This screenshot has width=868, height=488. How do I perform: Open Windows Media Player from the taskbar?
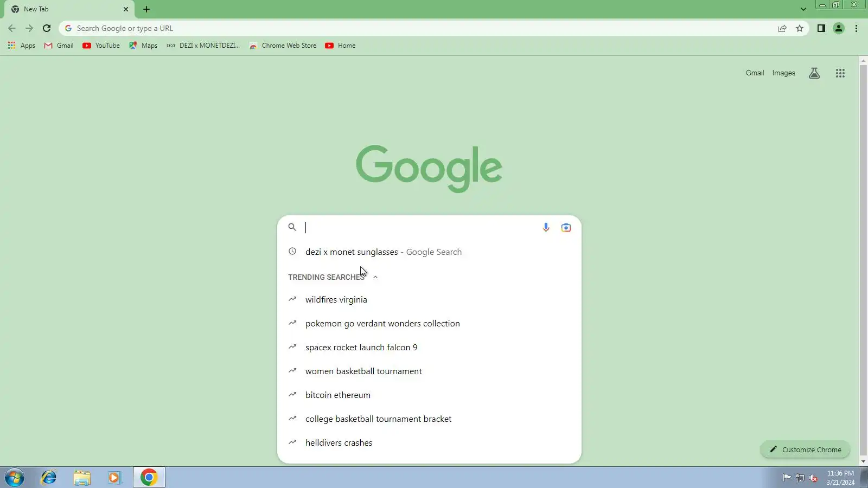[x=114, y=478]
